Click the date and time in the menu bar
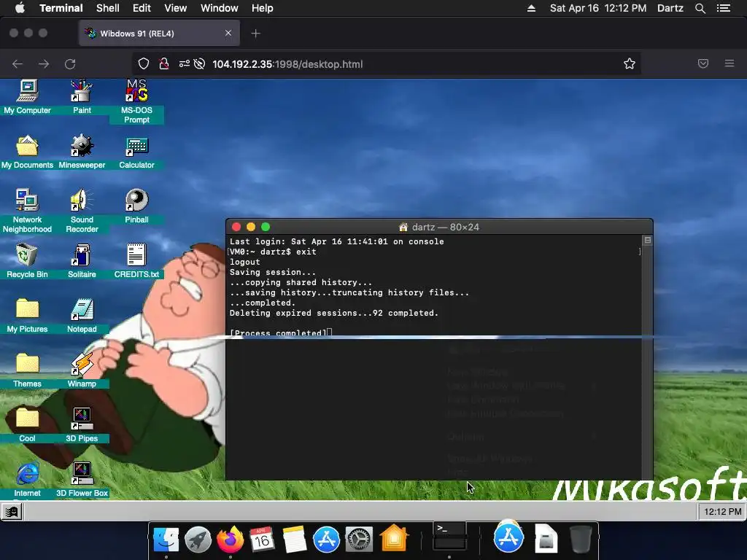 pos(598,8)
